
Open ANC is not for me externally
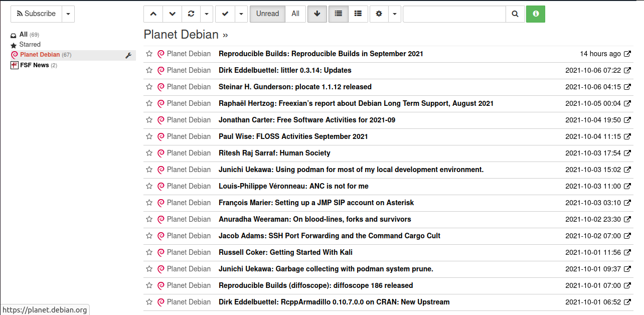627,186
